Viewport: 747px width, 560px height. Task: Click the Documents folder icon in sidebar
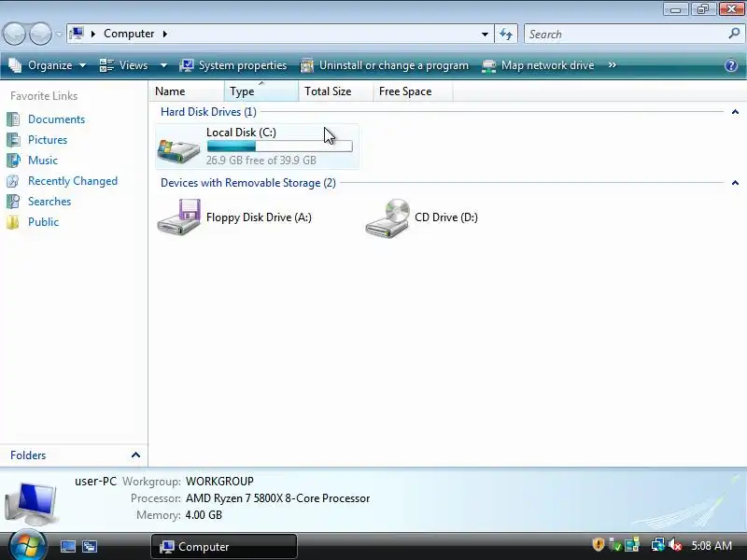click(13, 119)
